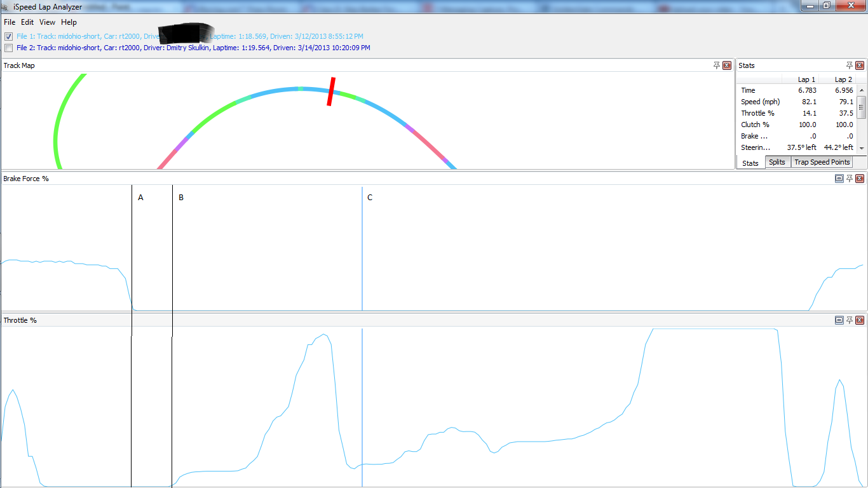Open the View menu
The image size is (868, 488).
pos(47,22)
